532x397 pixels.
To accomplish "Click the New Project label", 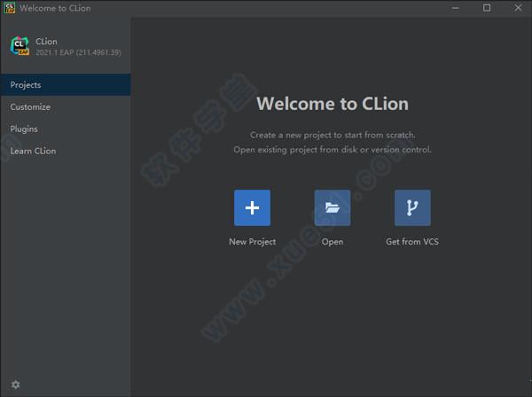I will coord(252,242).
